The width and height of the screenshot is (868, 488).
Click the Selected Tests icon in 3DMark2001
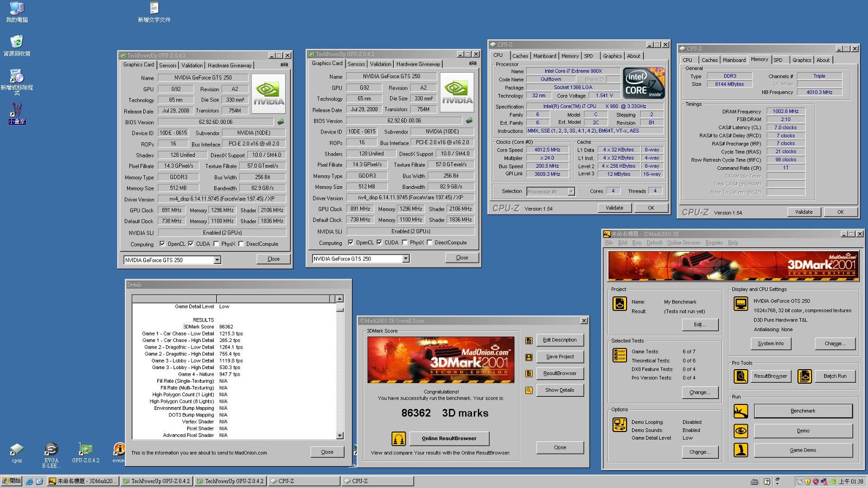[620, 355]
